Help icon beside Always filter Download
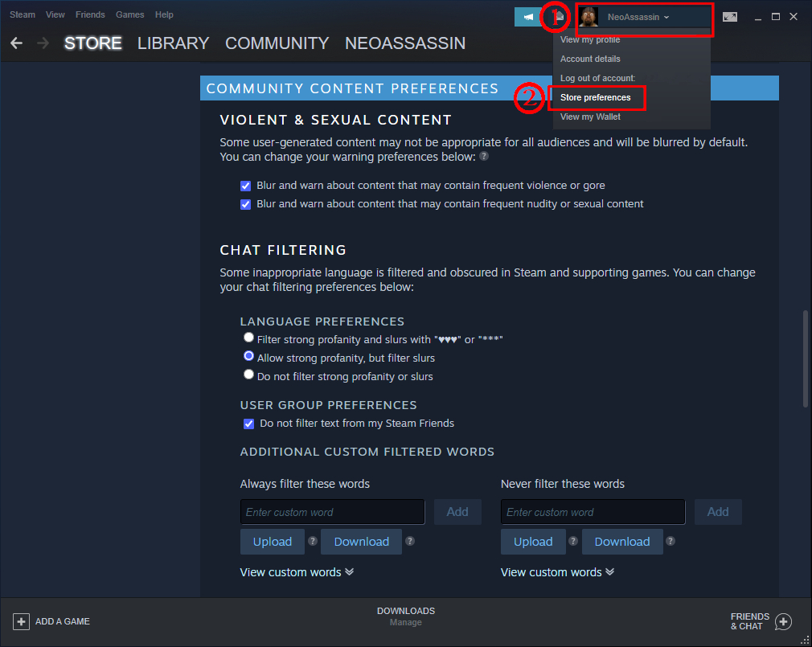Viewport: 812px width, 647px height. click(x=410, y=541)
